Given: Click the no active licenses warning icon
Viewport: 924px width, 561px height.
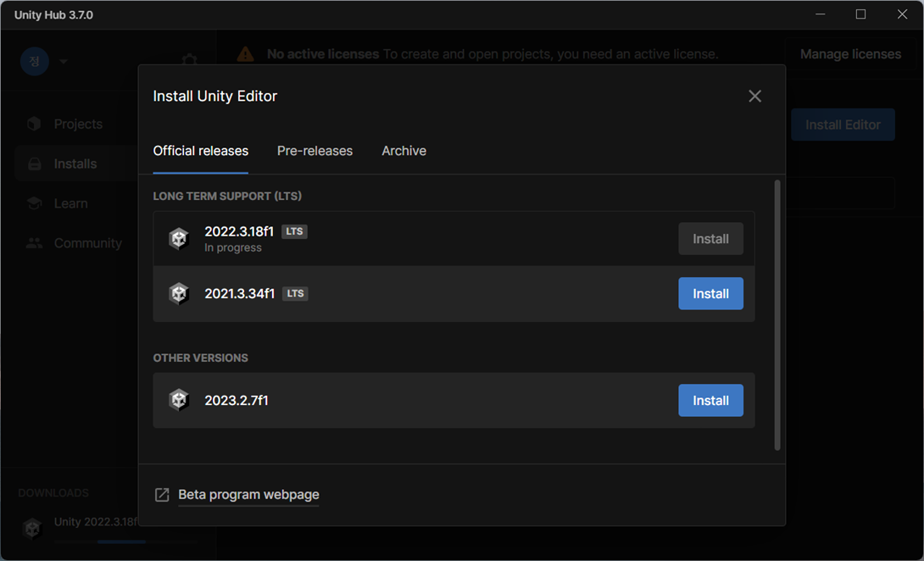Looking at the screenshot, I should [x=245, y=54].
